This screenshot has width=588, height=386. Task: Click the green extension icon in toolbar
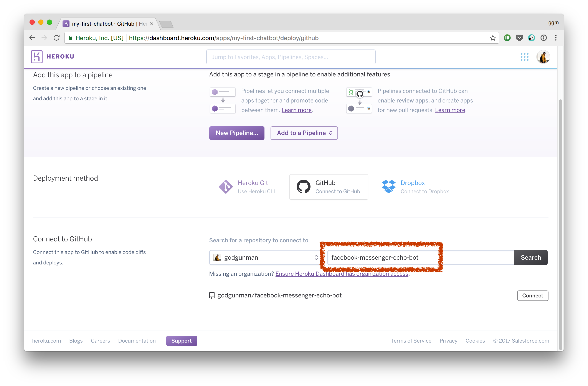pyautogui.click(x=507, y=38)
